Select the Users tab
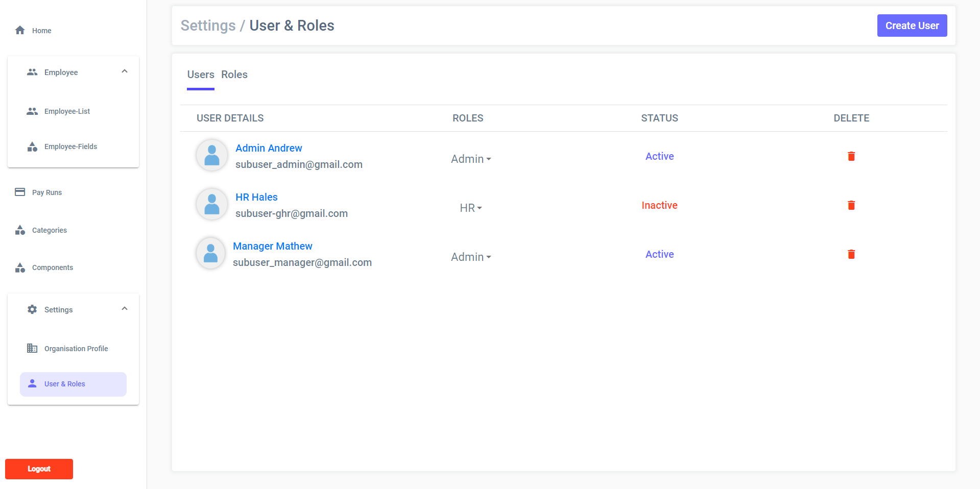The image size is (980, 489). 200,75
